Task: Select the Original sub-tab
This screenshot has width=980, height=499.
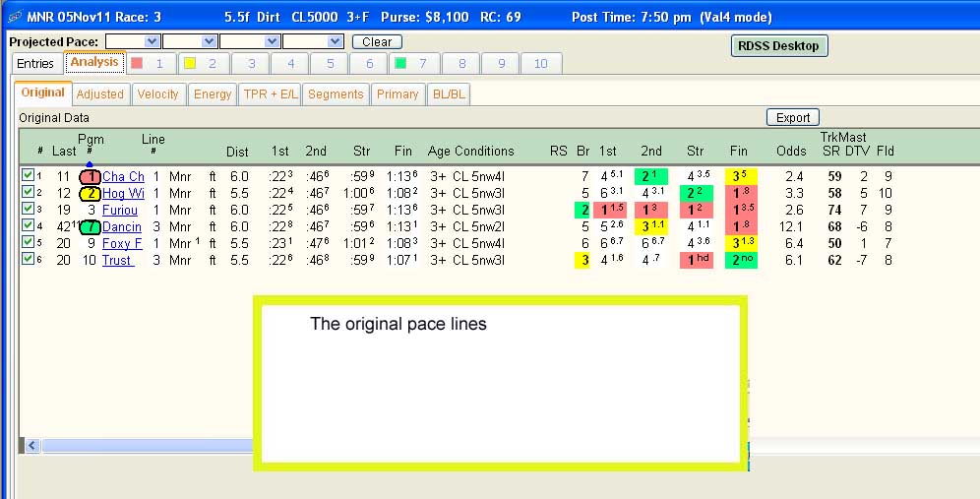Action: click(43, 93)
